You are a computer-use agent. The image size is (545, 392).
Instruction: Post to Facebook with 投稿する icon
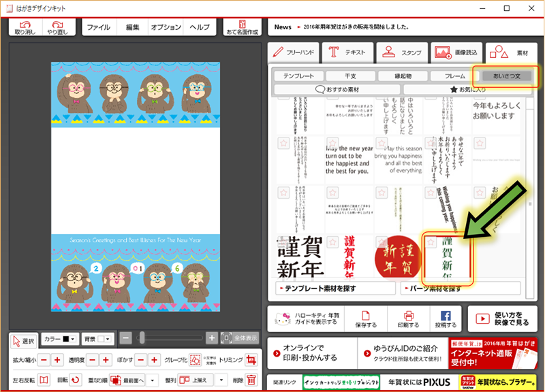[x=446, y=318]
